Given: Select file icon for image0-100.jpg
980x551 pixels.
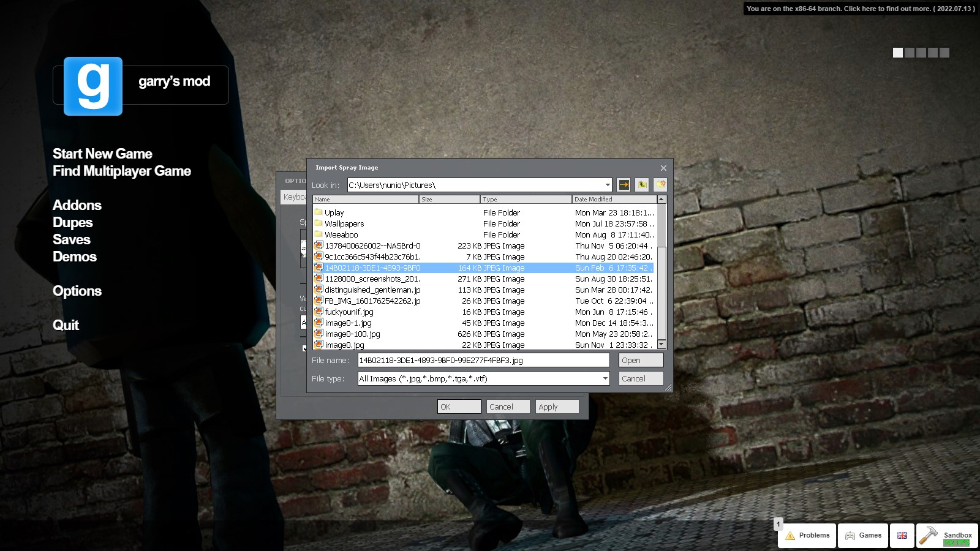Looking at the screenshot, I should tap(318, 334).
